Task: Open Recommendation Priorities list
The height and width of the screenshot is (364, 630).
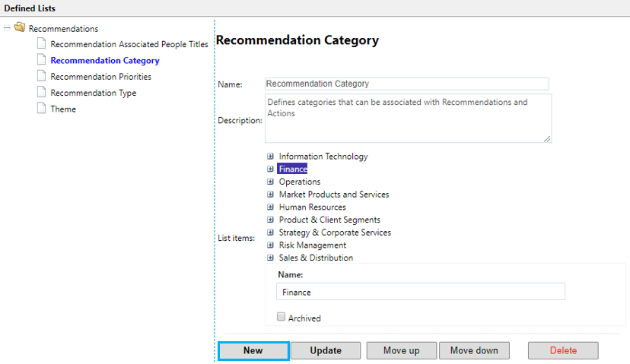Action: click(x=100, y=77)
